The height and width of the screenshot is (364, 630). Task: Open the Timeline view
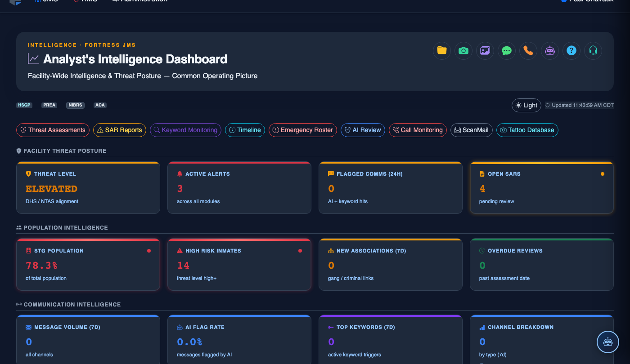point(245,130)
